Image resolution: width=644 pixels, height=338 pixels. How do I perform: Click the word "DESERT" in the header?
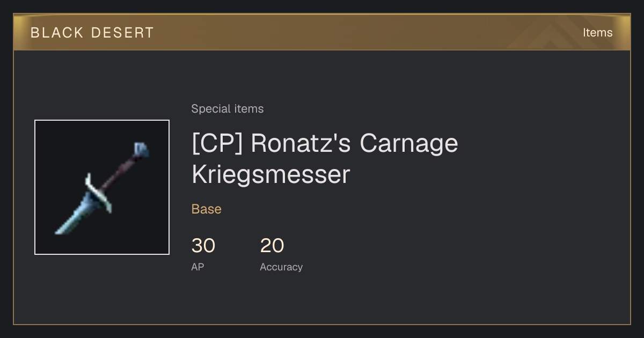click(122, 33)
